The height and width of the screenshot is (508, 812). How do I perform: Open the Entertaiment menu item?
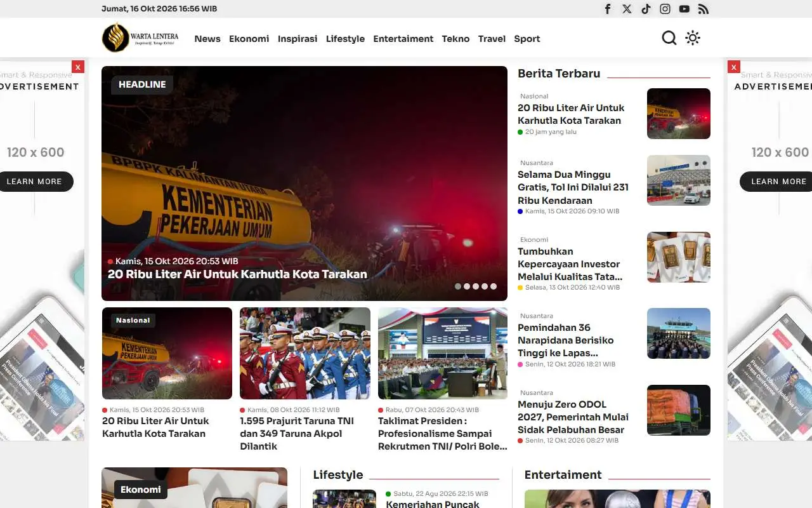click(x=403, y=39)
